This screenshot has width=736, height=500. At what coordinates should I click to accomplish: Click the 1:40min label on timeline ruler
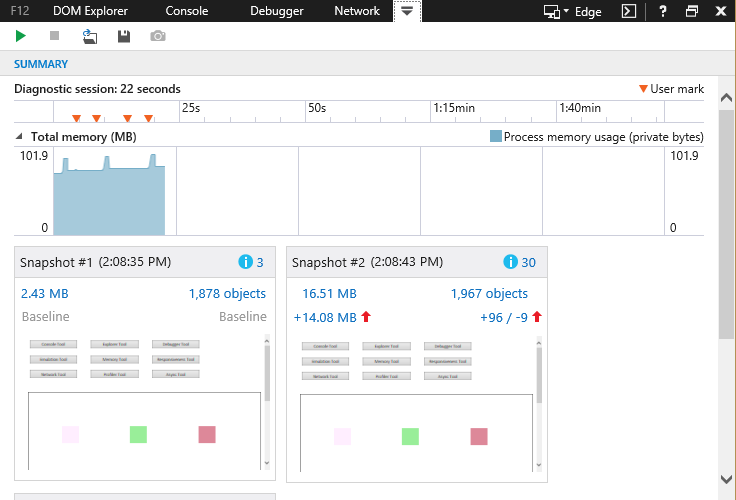580,108
